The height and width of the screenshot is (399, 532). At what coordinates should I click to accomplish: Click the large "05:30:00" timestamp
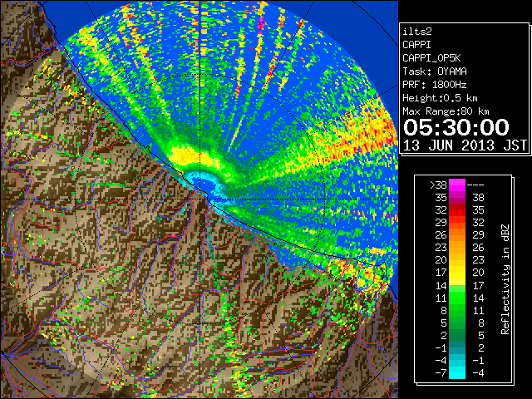[456, 127]
